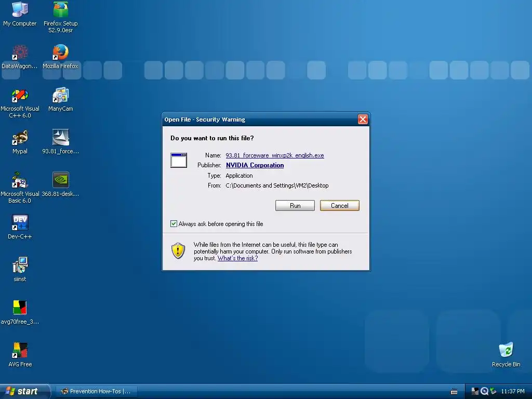The height and width of the screenshot is (399, 532).
Task: Click the C:\Documents and Settings\VM2\Desktop path
Action: [277, 185]
